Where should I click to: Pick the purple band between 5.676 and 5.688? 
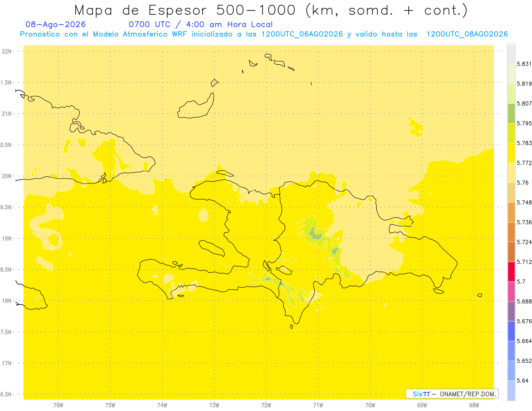click(511, 311)
